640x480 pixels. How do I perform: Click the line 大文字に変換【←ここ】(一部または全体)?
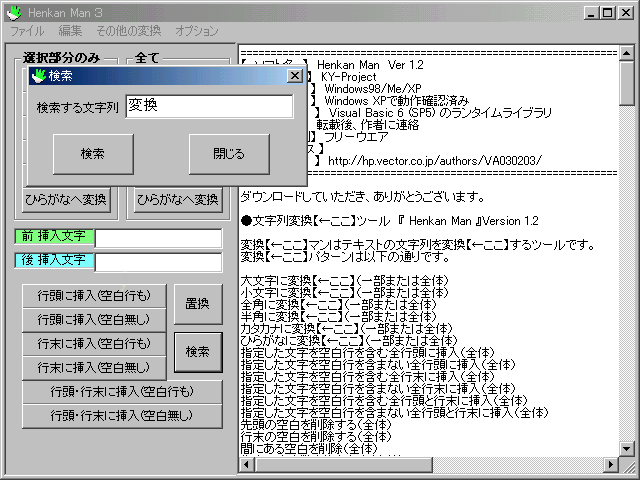point(344,281)
